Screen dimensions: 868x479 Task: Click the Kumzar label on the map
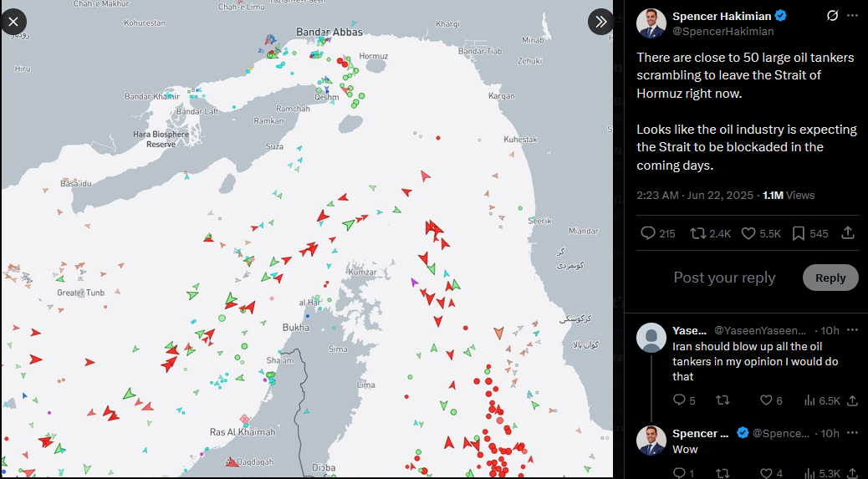point(362,273)
